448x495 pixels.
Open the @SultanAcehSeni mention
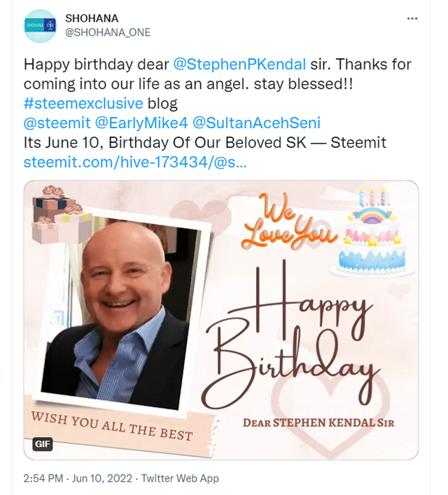(256, 123)
